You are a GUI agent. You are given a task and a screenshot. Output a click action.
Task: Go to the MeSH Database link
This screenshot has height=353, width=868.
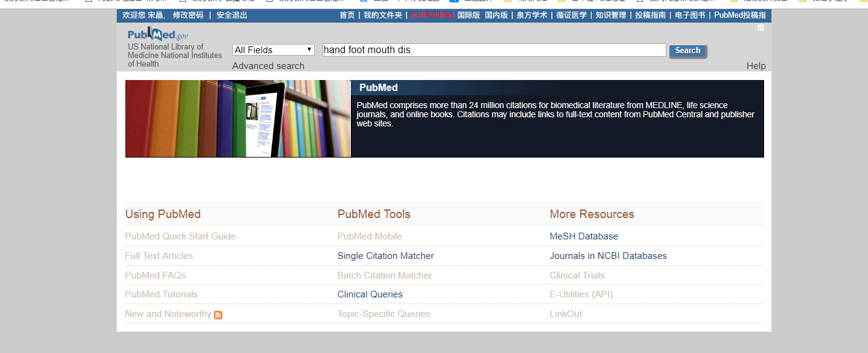583,236
